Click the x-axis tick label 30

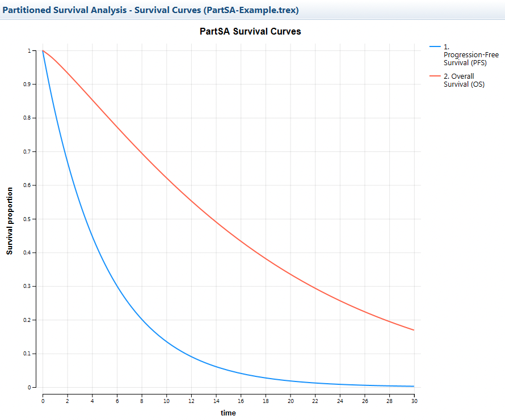click(x=414, y=400)
